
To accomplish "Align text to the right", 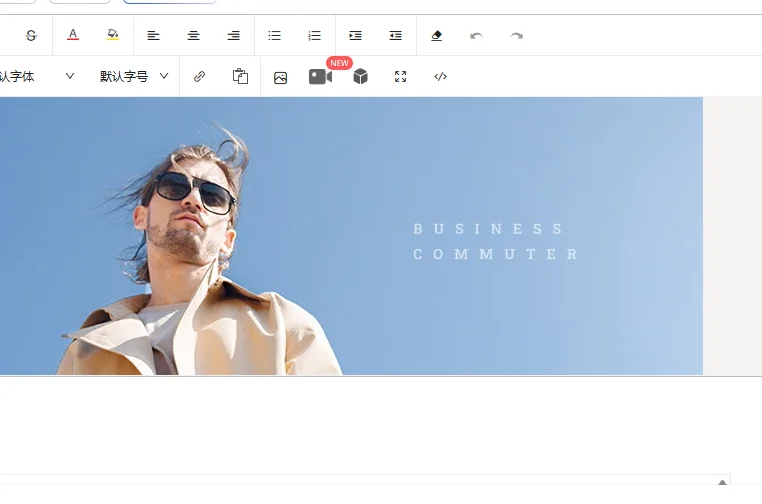I will coord(234,36).
